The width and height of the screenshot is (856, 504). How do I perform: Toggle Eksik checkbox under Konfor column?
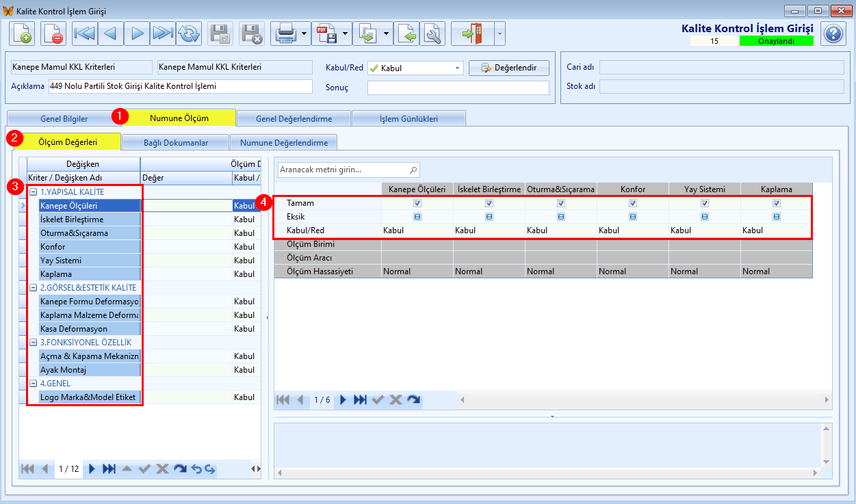point(633,217)
